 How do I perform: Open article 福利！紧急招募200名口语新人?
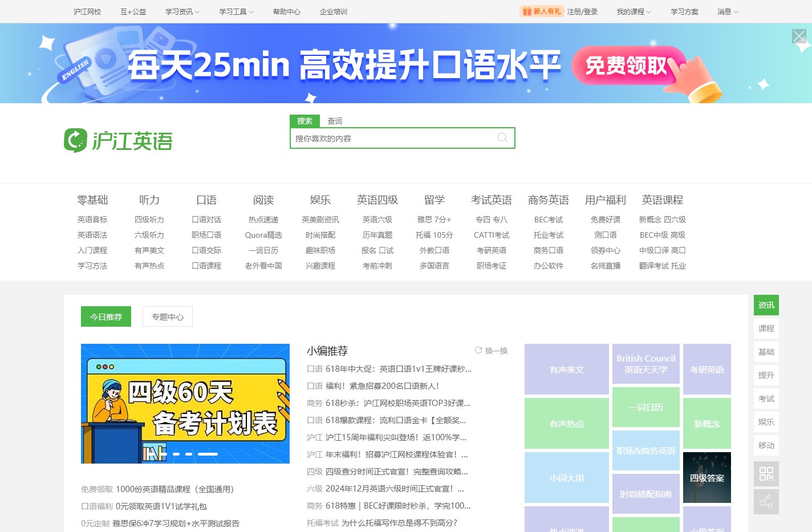tap(382, 386)
